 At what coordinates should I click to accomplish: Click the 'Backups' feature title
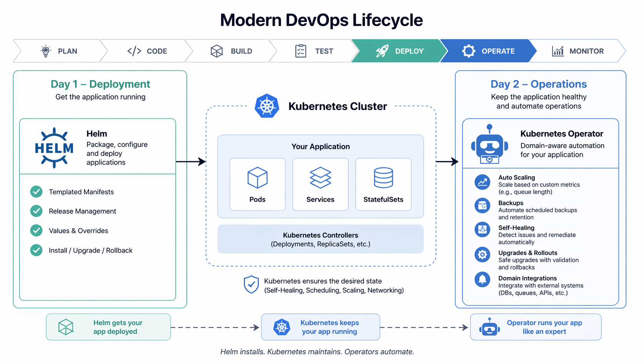coord(511,203)
